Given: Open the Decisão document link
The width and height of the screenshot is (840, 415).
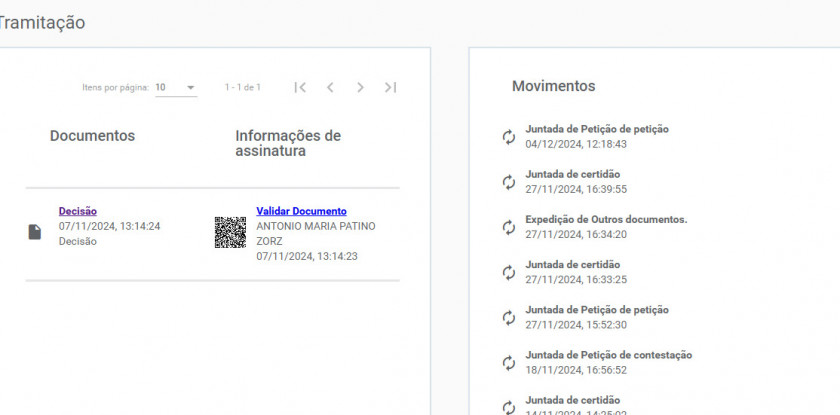Looking at the screenshot, I should click(x=78, y=211).
